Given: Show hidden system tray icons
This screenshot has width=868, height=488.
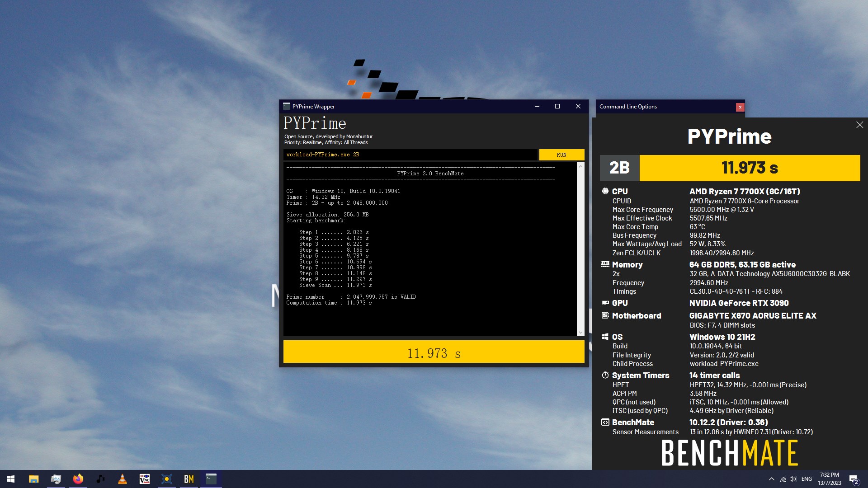Looking at the screenshot, I should 771,479.
